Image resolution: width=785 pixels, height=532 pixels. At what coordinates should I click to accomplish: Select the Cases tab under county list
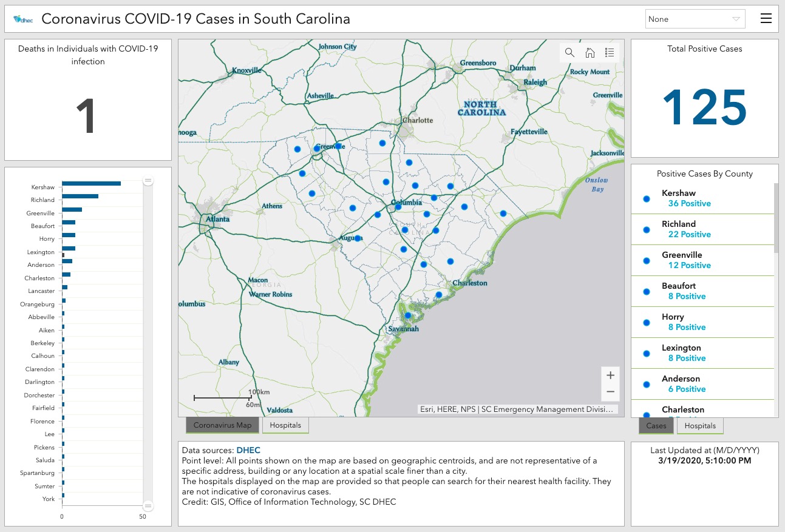(x=656, y=426)
